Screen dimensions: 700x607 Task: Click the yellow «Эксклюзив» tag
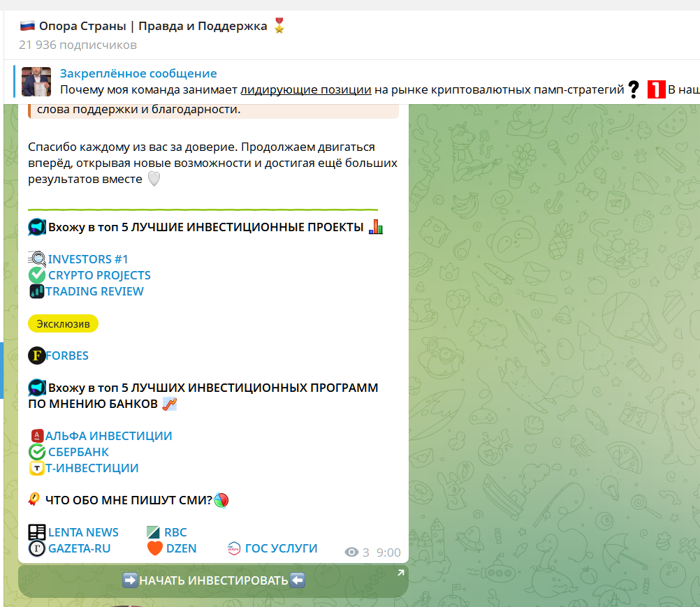63,323
